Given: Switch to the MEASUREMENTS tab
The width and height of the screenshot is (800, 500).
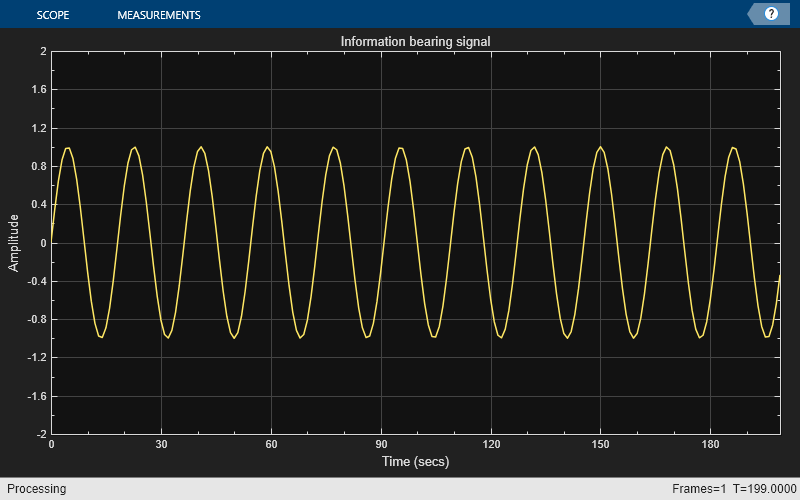Looking at the screenshot, I should [159, 15].
